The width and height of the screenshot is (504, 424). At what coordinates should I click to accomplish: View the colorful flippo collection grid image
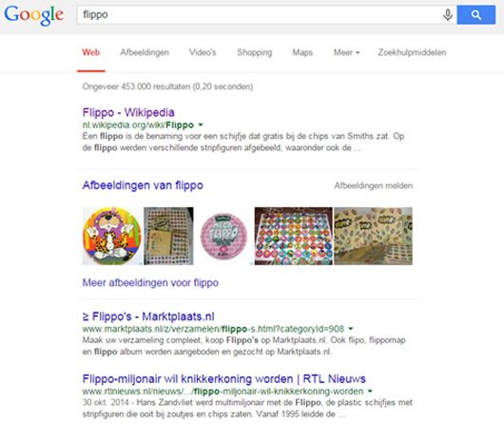tap(294, 236)
